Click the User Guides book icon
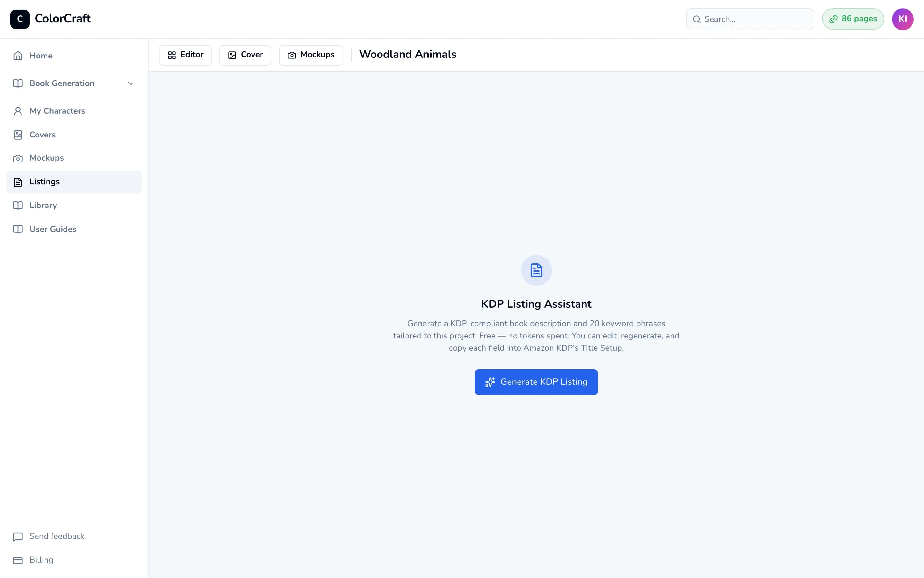This screenshot has width=924, height=578. (18, 229)
